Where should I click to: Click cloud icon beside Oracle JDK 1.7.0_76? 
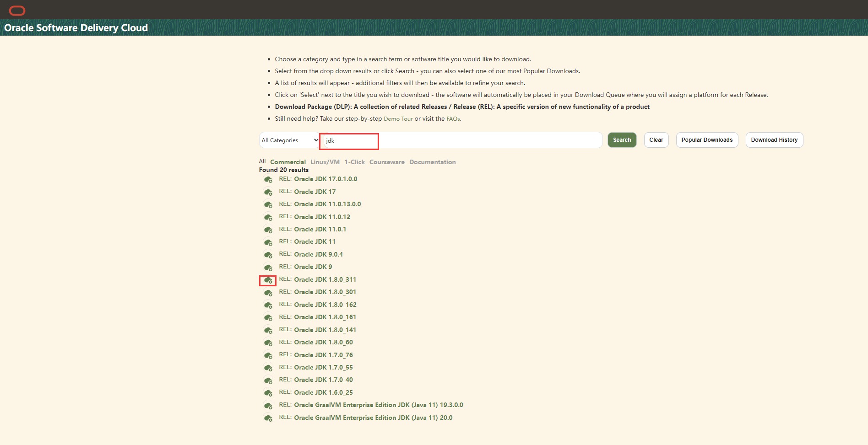[268, 355]
